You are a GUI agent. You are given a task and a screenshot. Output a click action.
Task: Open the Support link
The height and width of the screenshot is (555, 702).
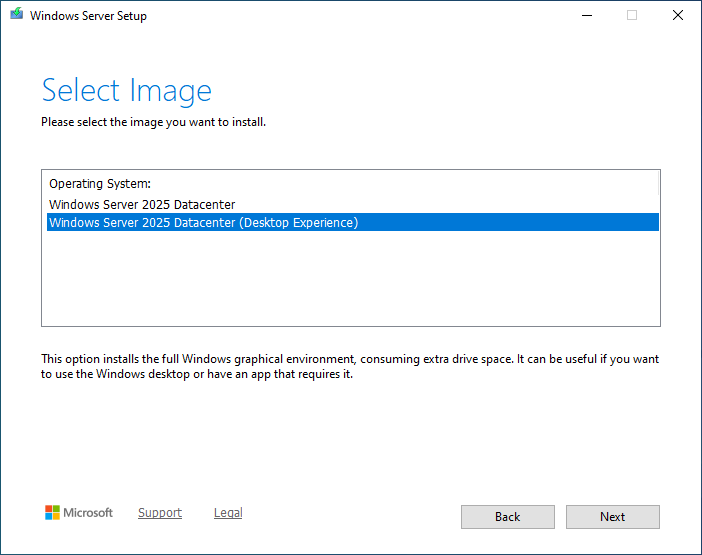[x=160, y=513]
